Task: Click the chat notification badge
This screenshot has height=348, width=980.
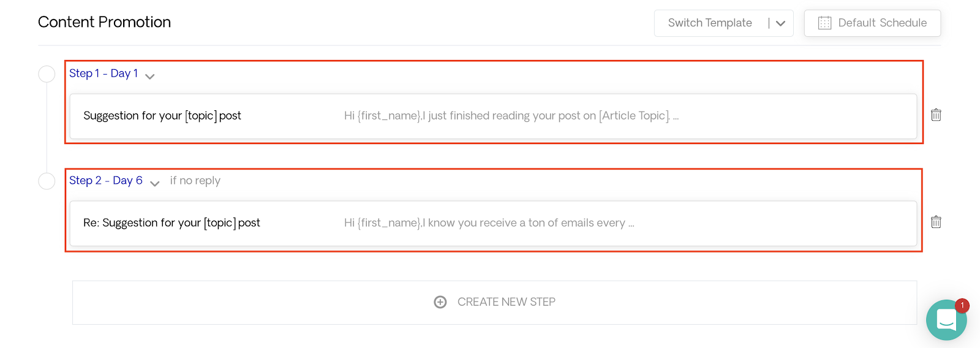Action: point(962,305)
